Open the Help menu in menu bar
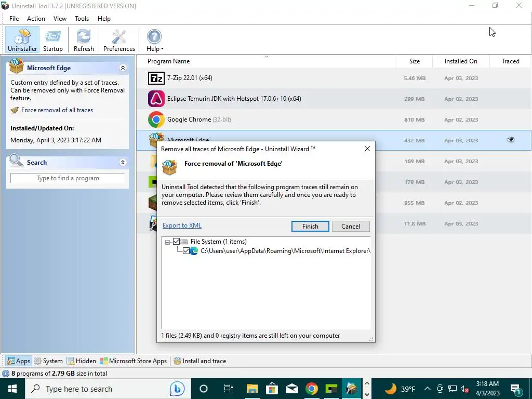532x399 pixels. [x=104, y=19]
